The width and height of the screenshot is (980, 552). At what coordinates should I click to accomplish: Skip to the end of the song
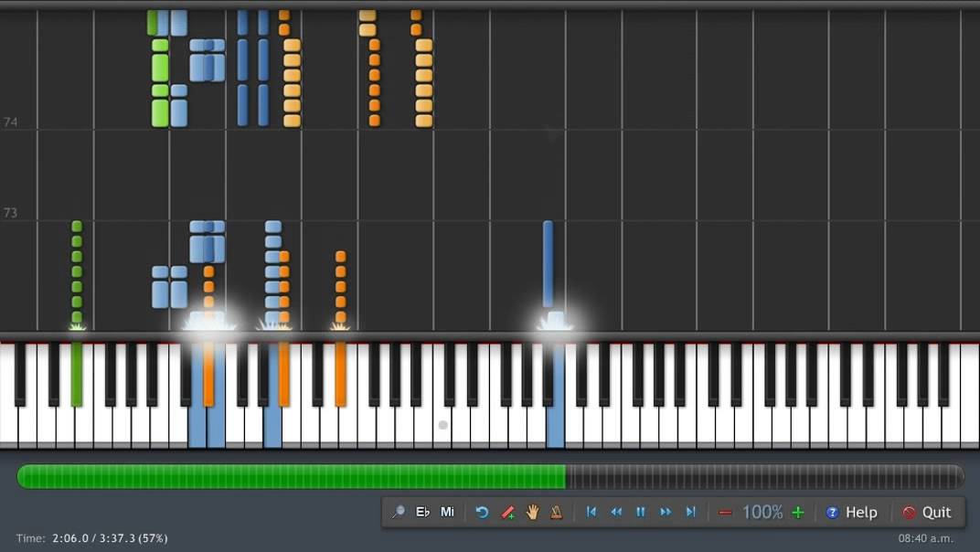pyautogui.click(x=690, y=512)
